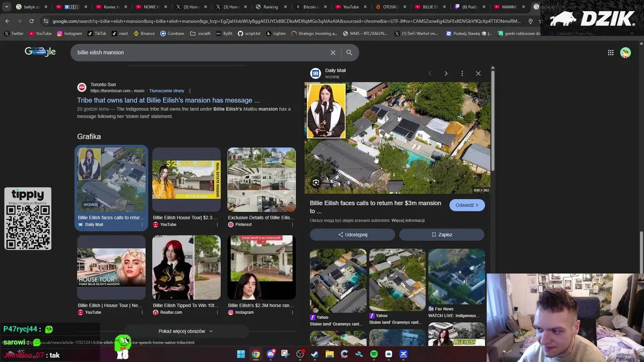
Task: Clear the search box with the X icon
Action: 333,52
